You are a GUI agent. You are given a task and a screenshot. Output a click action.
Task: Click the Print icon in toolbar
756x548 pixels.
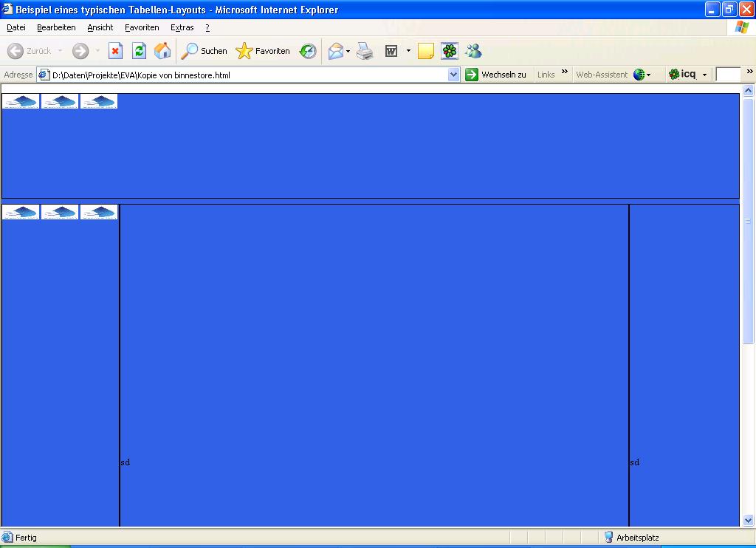(365, 51)
